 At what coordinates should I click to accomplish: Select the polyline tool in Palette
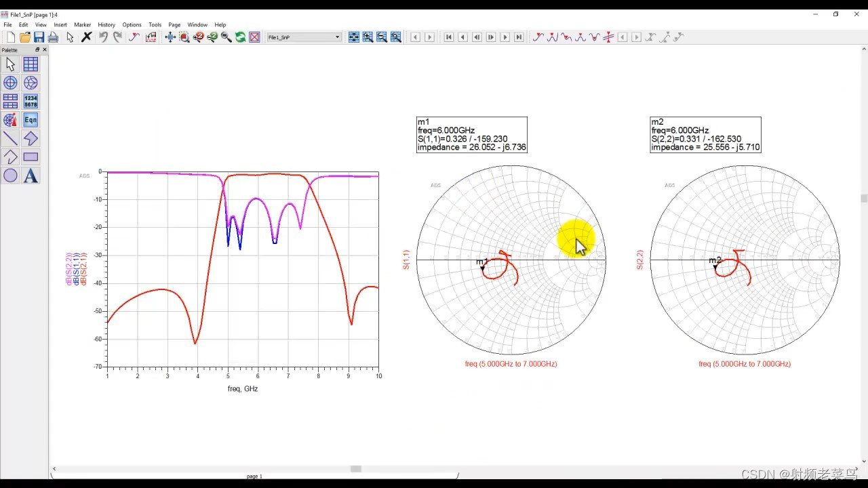pos(10,157)
